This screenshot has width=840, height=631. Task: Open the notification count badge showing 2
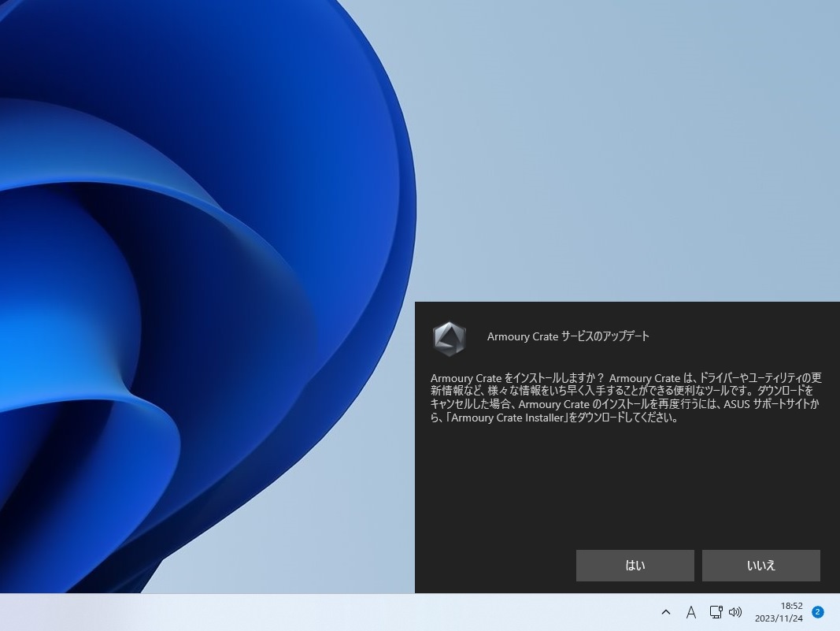point(817,612)
